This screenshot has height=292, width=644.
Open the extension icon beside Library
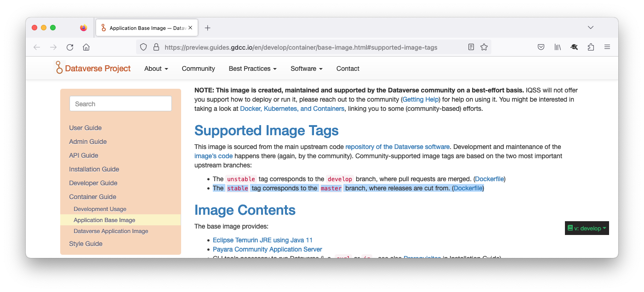574,47
